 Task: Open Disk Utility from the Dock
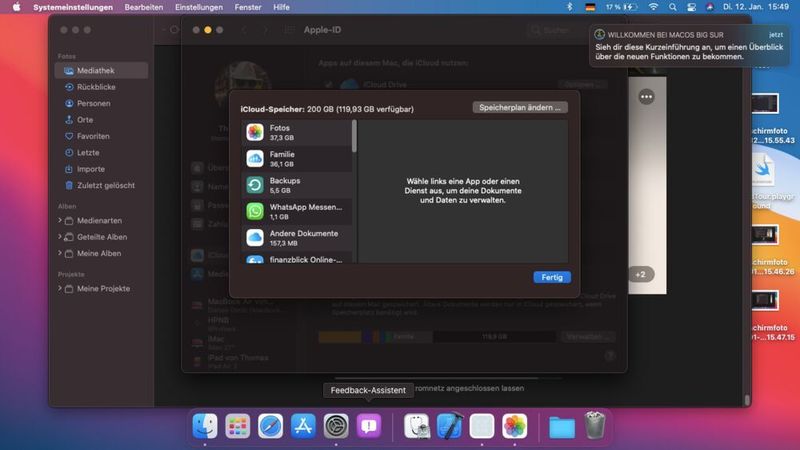[x=417, y=426]
